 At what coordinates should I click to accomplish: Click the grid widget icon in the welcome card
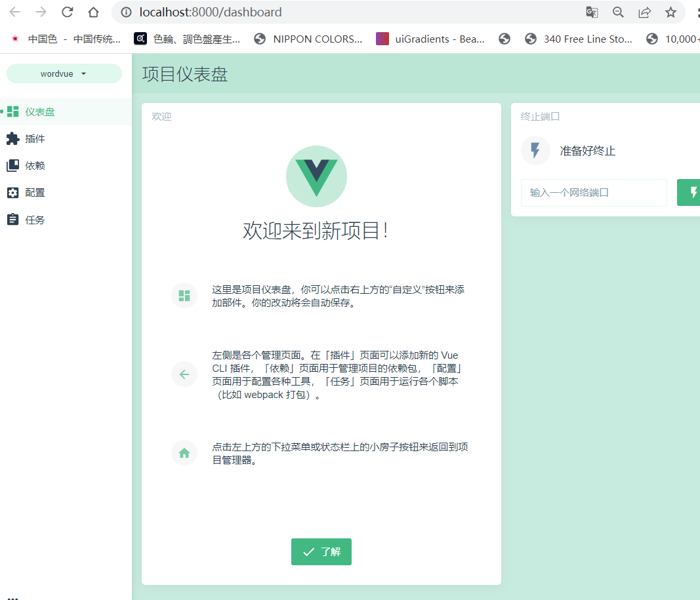[184, 296]
